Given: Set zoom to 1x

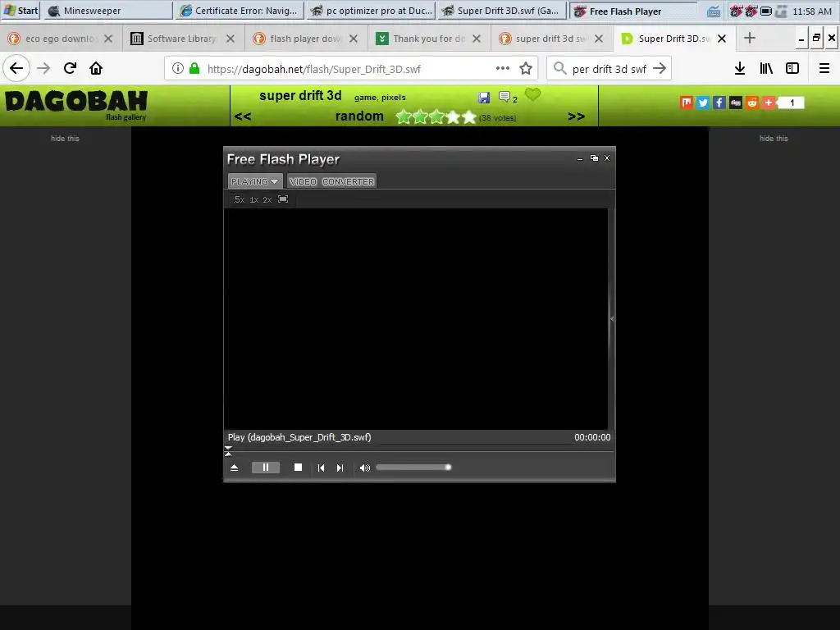Looking at the screenshot, I should coord(254,199).
